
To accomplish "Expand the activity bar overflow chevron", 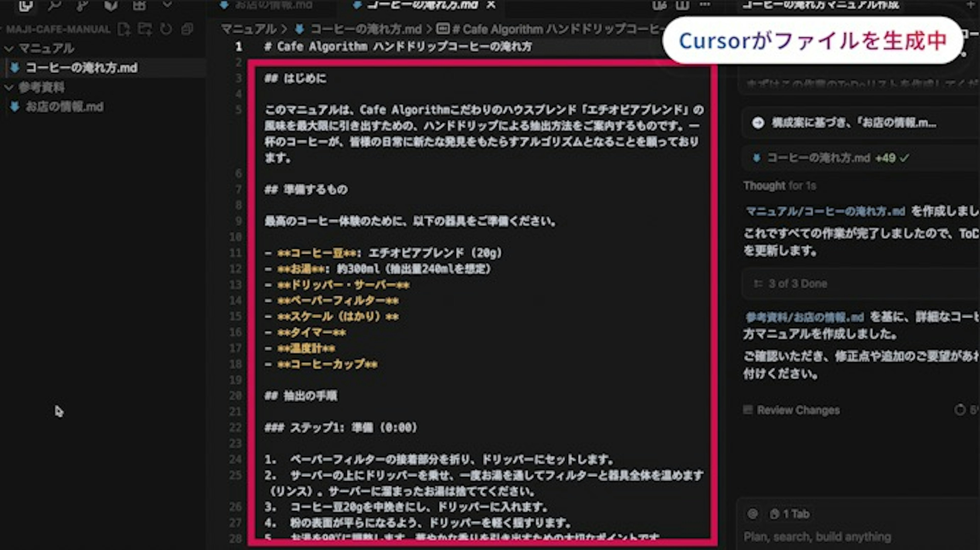I will [167, 5].
